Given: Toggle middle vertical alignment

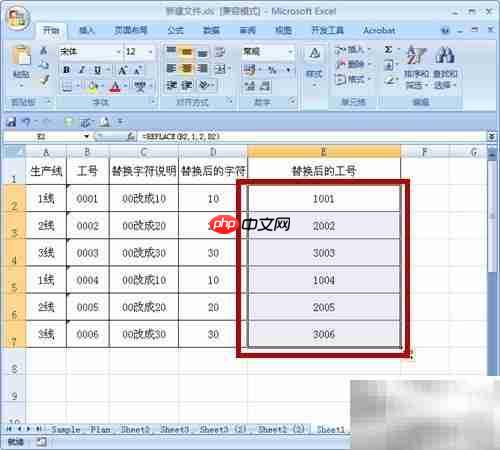Looking at the screenshot, I should tap(186, 51).
